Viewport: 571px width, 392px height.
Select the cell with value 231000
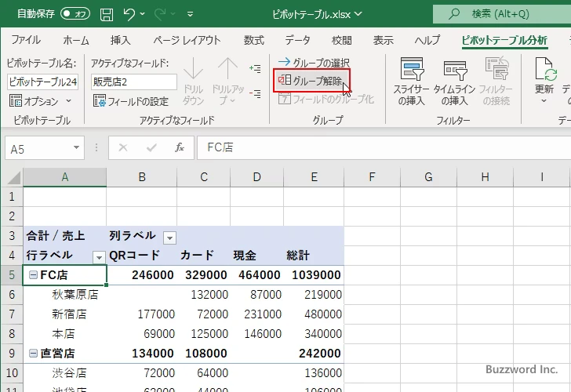coord(256,314)
